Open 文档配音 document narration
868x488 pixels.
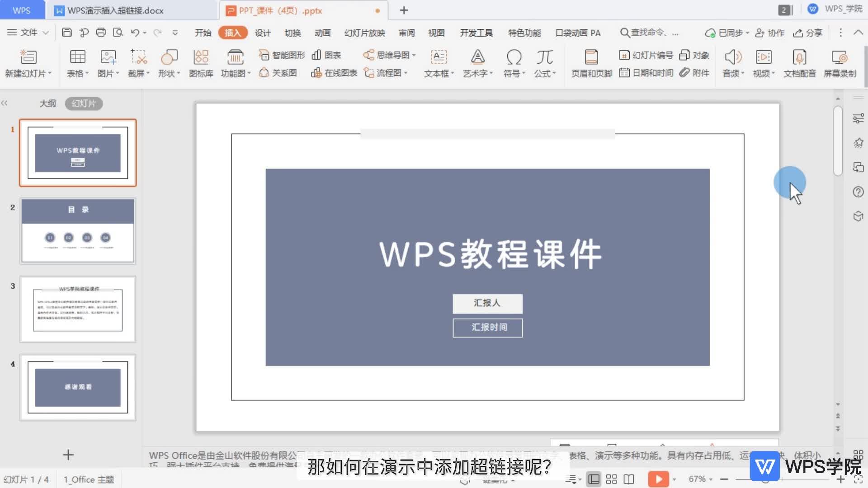tap(799, 63)
